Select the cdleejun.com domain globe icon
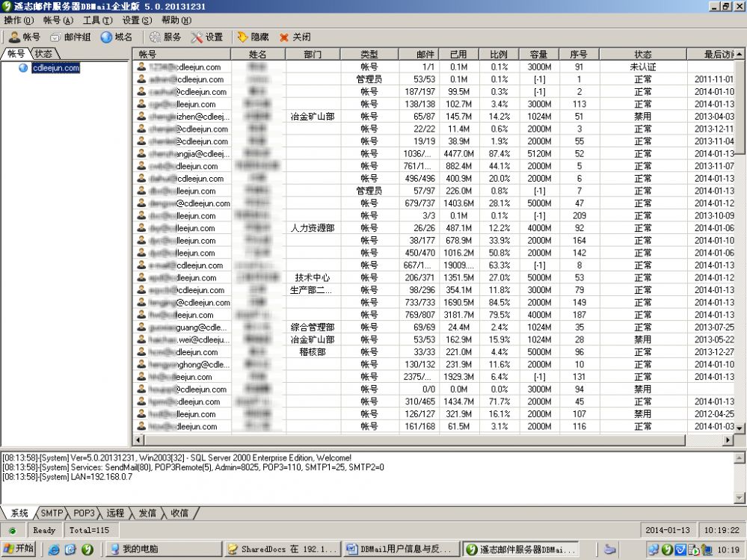The image size is (747, 560). click(x=23, y=67)
